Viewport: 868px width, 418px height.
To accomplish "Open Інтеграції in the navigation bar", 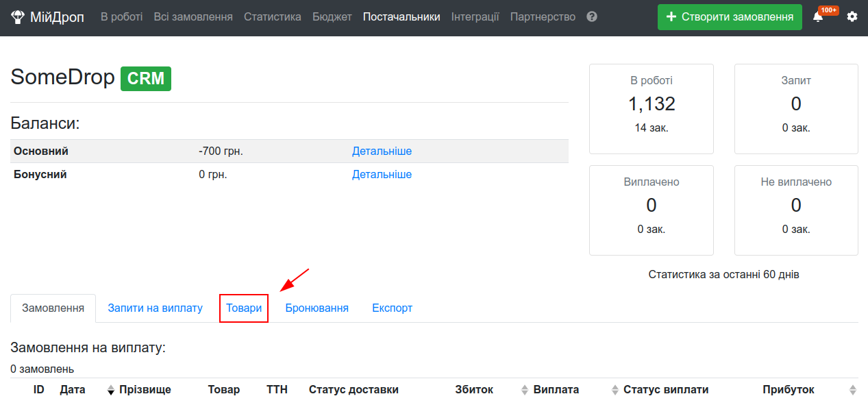I will (475, 16).
